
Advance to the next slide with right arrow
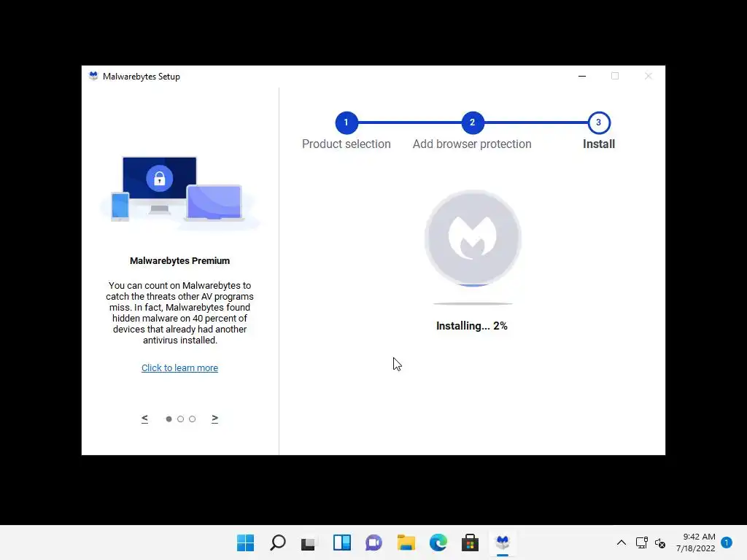(215, 419)
